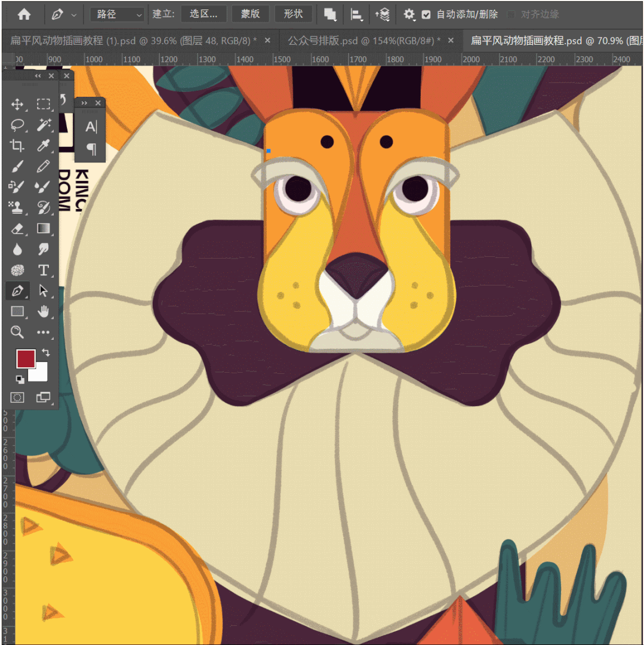Select the Blur tool
Viewport: 644px width, 645px height.
(x=17, y=249)
